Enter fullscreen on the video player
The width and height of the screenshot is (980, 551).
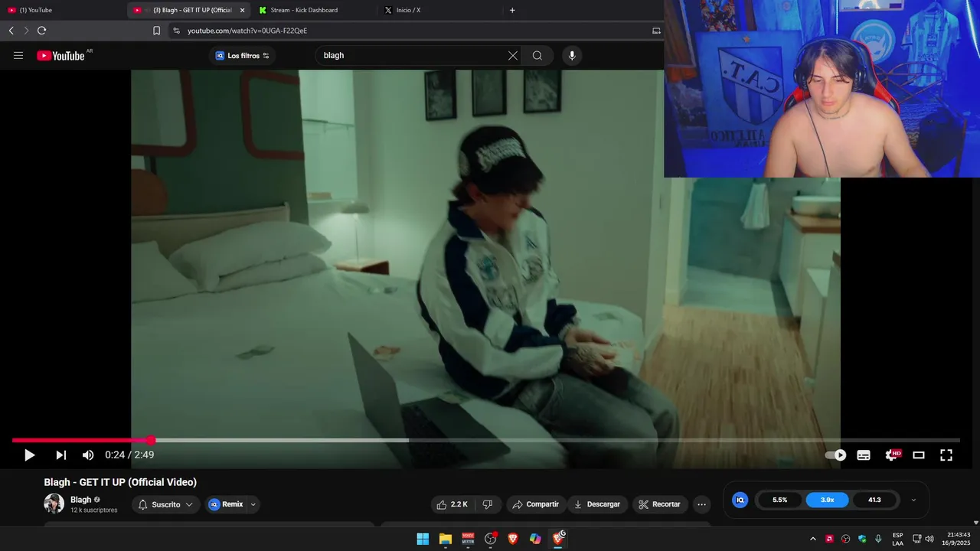[x=946, y=455]
